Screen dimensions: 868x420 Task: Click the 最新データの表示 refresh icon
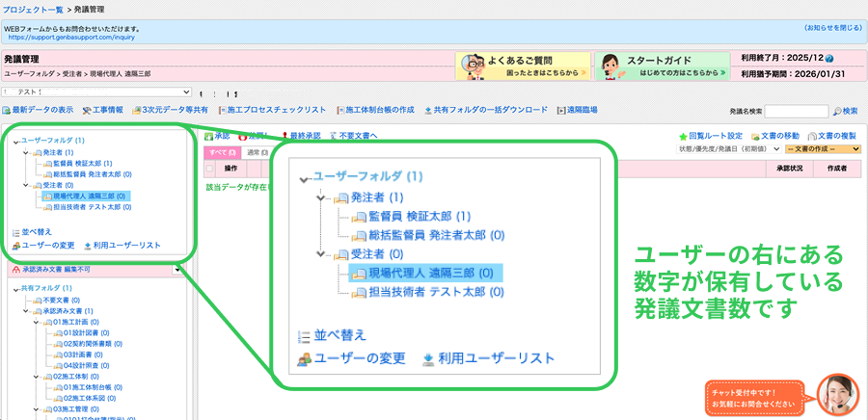[x=7, y=111]
